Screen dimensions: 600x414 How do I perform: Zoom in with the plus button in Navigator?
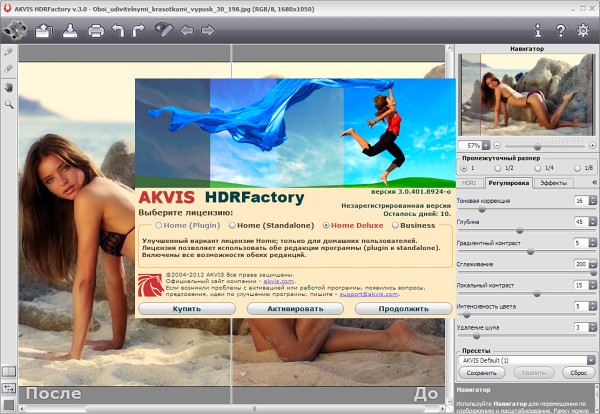pyautogui.click(x=592, y=145)
